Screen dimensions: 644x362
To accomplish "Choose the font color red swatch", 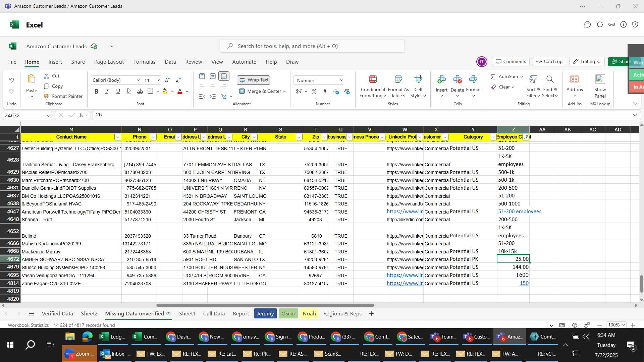I will pos(180,91).
